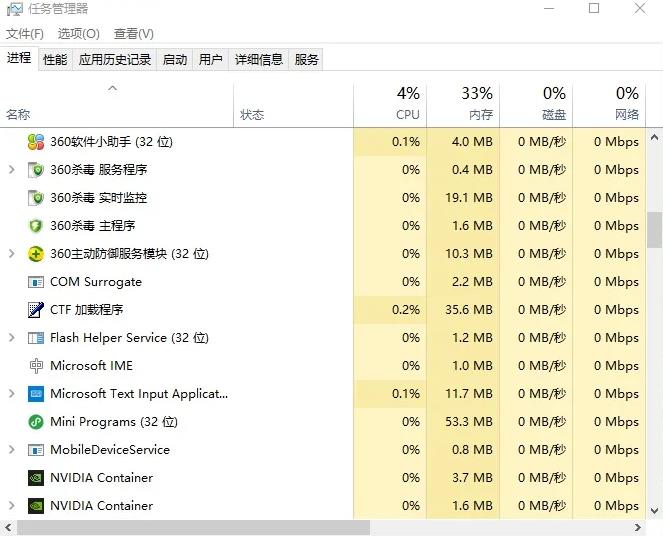Click the horizontal scrollbar right arrow

click(x=638, y=528)
